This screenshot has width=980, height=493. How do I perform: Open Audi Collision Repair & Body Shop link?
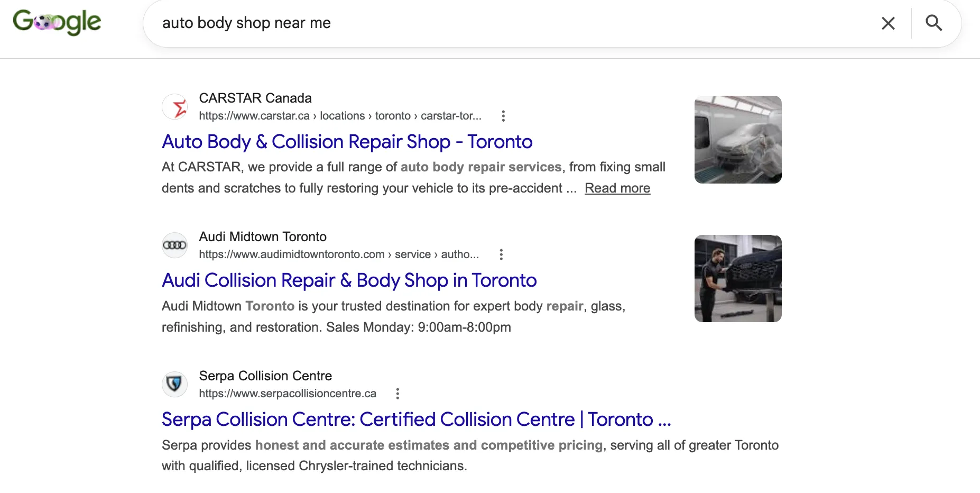349,280
